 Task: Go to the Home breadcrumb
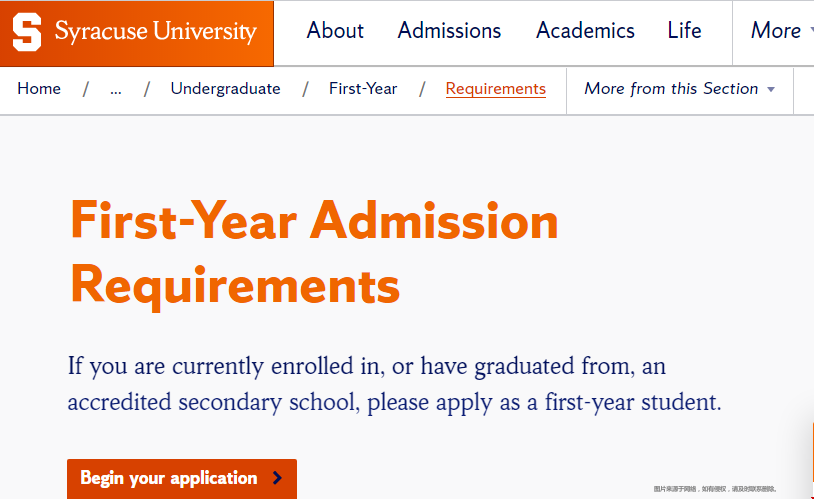click(39, 89)
